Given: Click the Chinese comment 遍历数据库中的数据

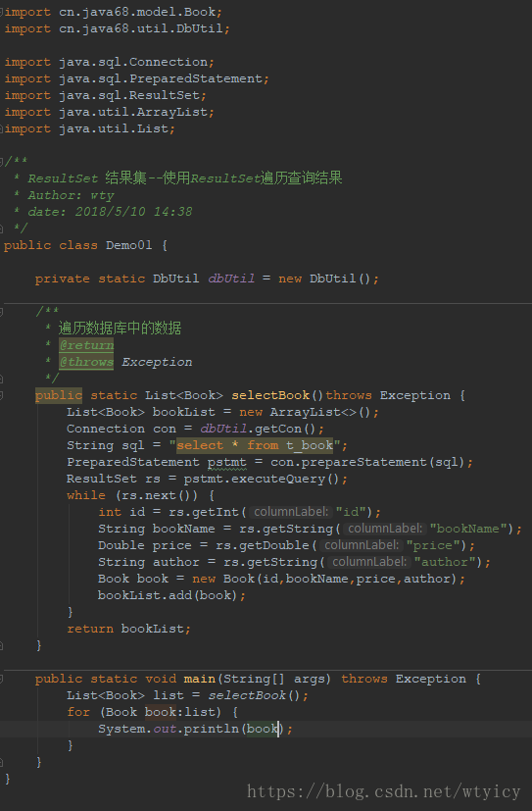Looking at the screenshot, I should (120, 328).
